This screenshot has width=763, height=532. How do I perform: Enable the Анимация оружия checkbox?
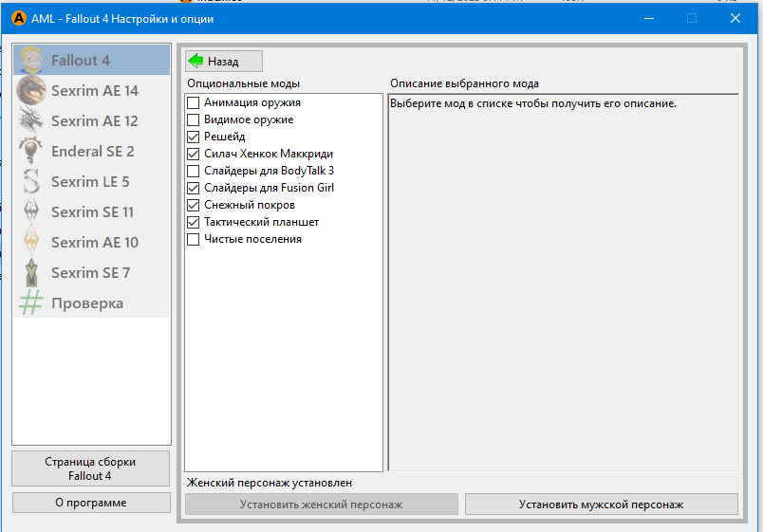point(194,102)
